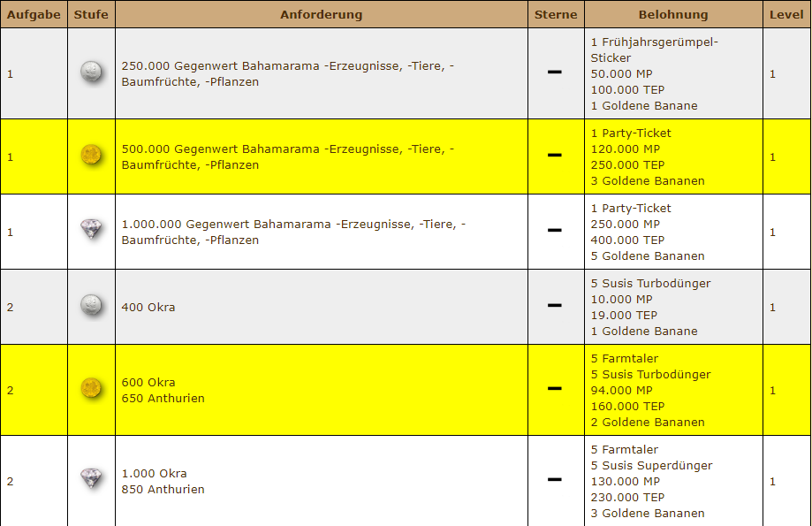Select the '1.000.000 Gegenwert Bahamarama' requirement text

[293, 233]
